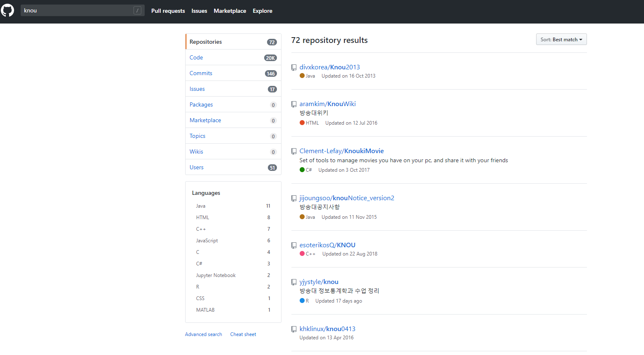The height and width of the screenshot is (355, 644).
Task: Open Pull requests in top navigation
Action: 168,11
